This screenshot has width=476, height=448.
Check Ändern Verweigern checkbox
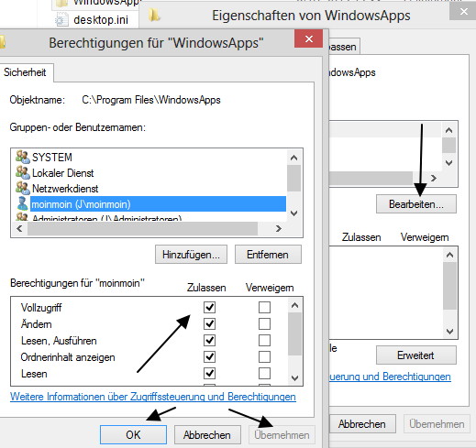tap(264, 323)
